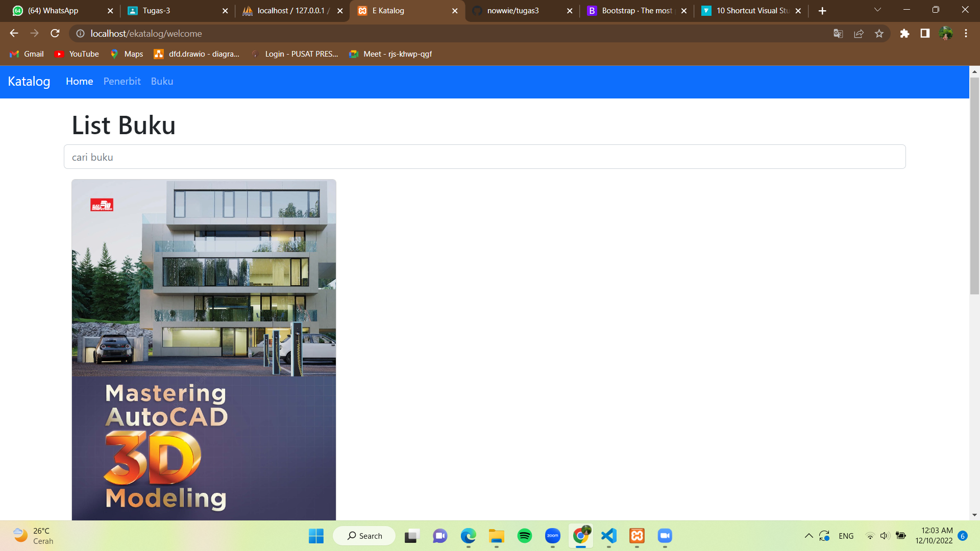Image resolution: width=980 pixels, height=551 pixels.
Task: Switch to the nowwie/tugas3 tab
Action: 512,11
